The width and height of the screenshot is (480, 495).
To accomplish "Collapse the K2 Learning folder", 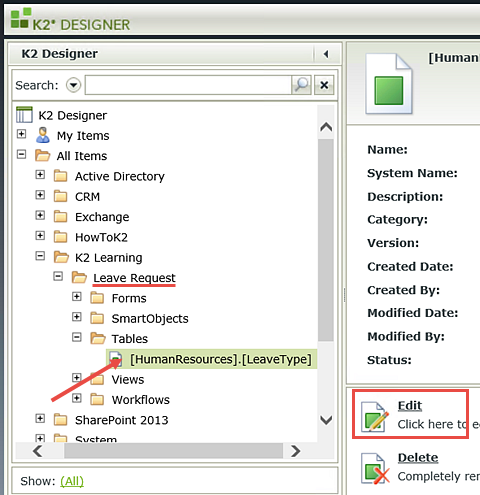I will point(40,256).
